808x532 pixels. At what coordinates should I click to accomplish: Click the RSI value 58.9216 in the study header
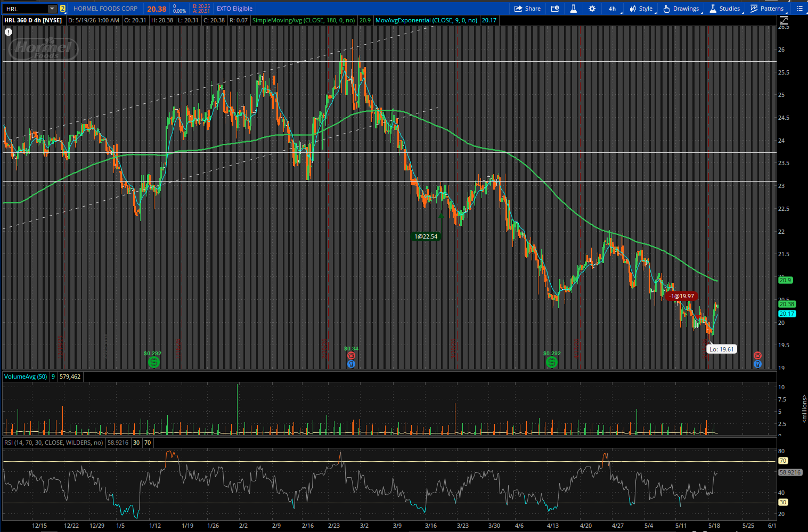click(x=118, y=443)
